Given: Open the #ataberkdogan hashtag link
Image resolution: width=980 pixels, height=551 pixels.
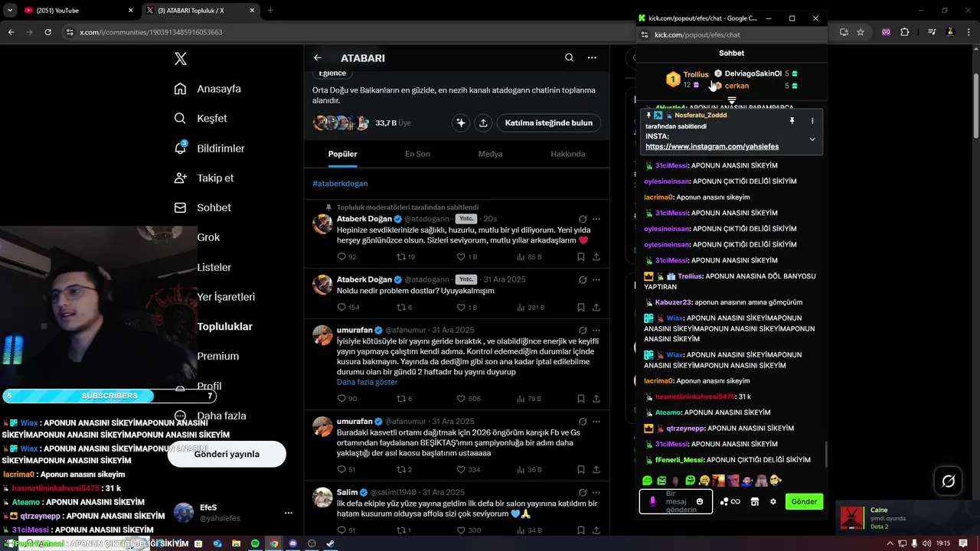Looking at the screenshot, I should tap(340, 184).
